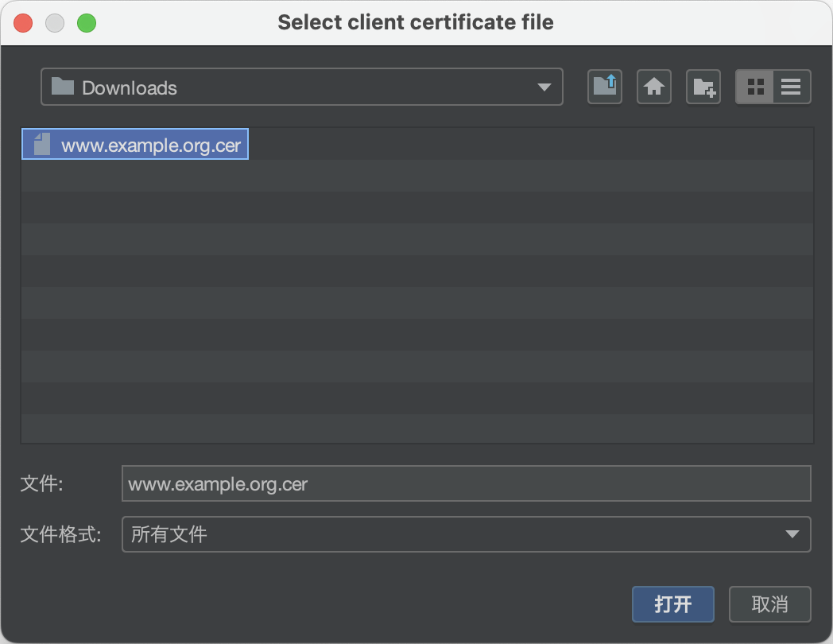Switch to list details view
This screenshot has height=644, width=833.
[792, 87]
